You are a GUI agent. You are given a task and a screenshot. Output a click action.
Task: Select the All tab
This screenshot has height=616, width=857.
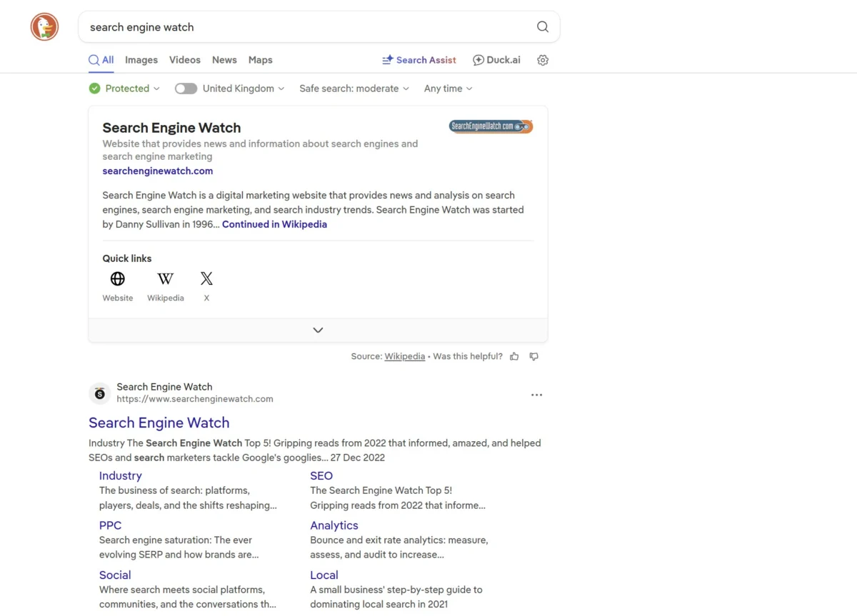101,60
